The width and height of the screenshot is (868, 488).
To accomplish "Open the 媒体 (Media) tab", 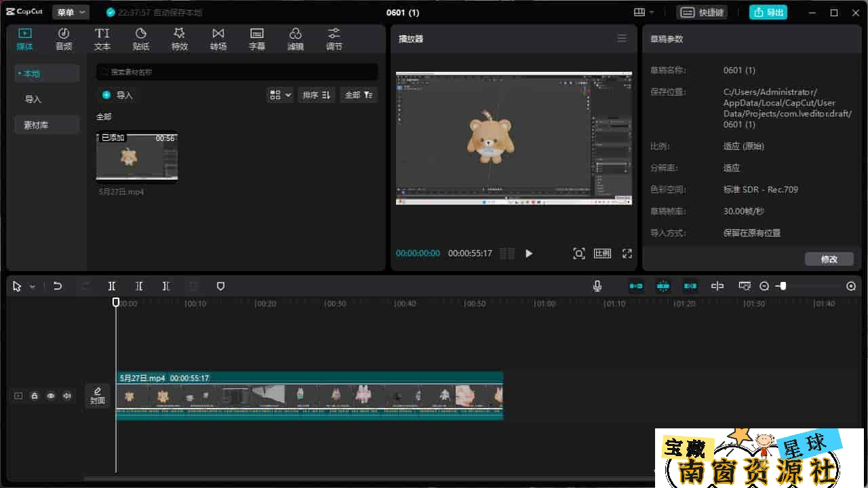I will coord(25,39).
